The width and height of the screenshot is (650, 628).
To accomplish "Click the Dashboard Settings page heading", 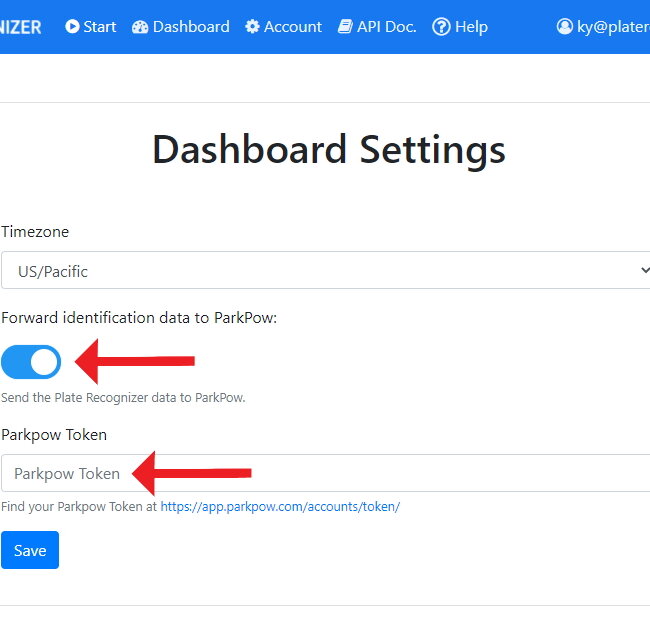I will pos(329,150).
